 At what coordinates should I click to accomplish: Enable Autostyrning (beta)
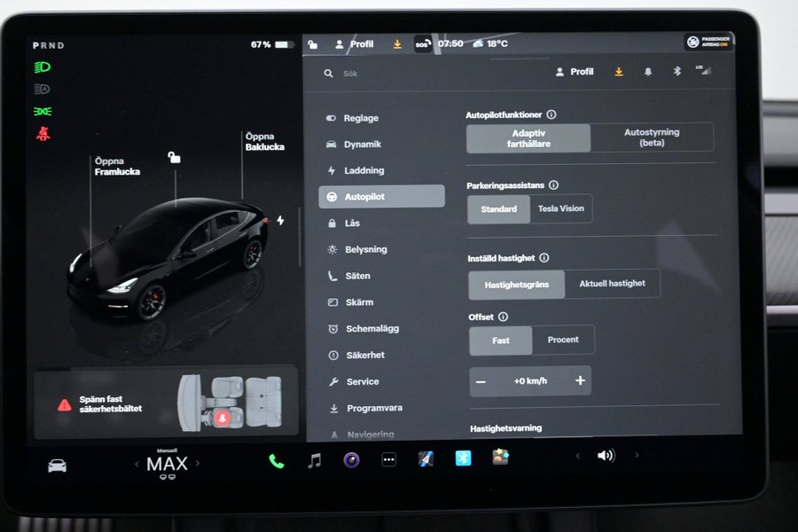pyautogui.click(x=652, y=138)
